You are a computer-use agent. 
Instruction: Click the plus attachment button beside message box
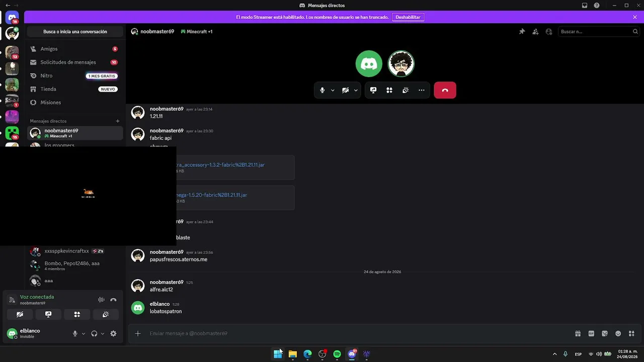click(x=138, y=333)
